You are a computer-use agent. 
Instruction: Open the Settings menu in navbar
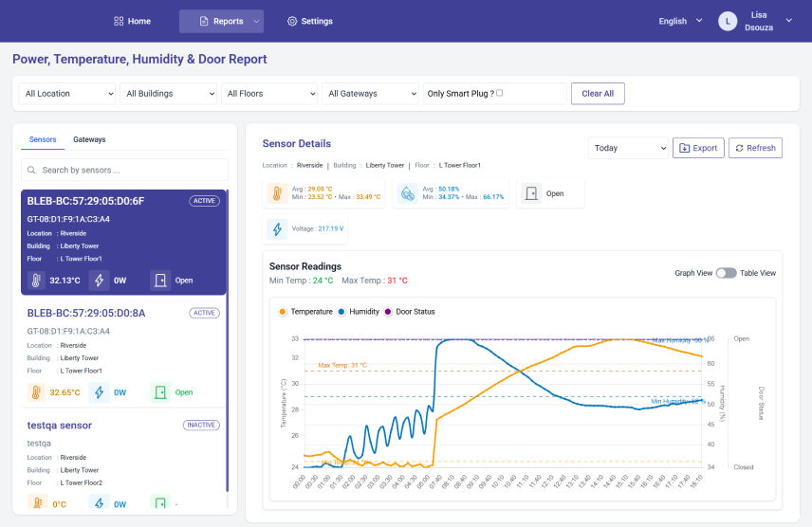310,21
